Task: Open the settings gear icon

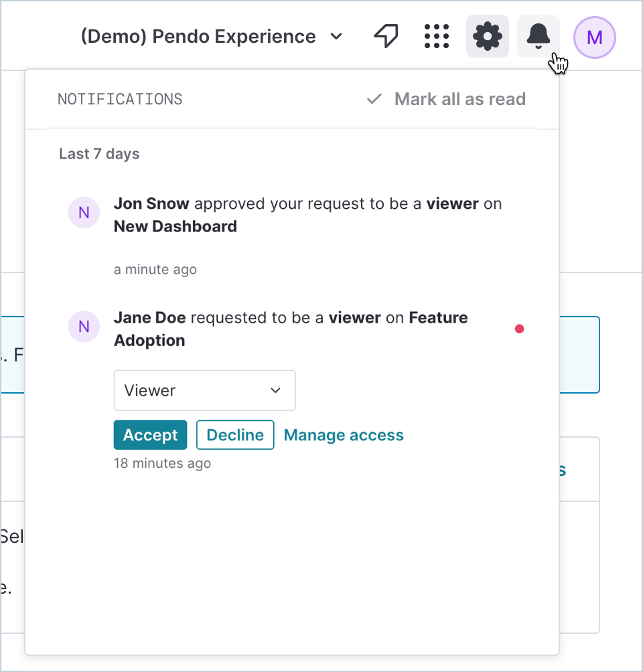Action: [x=488, y=36]
